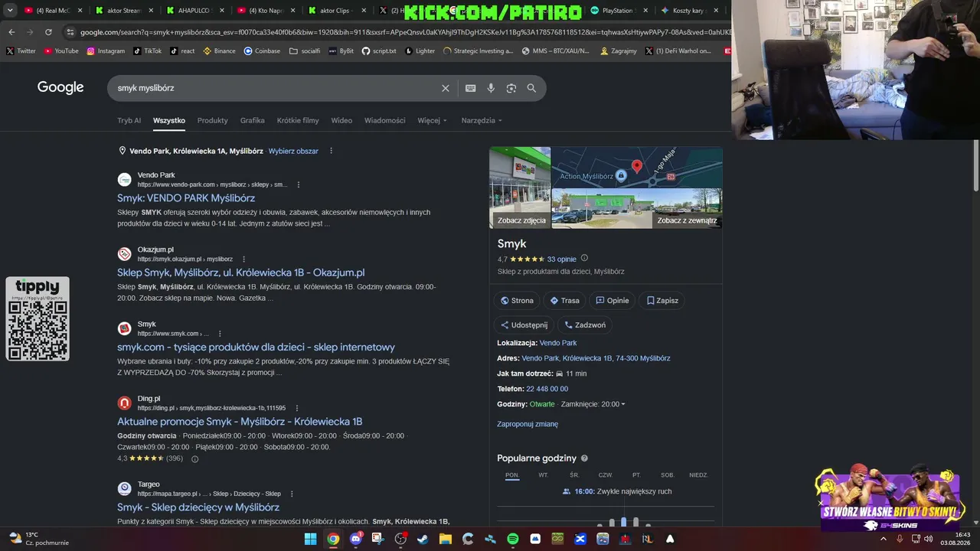This screenshot has width=980, height=551.
Task: Open the smyk.com online store result
Action: pos(256,347)
